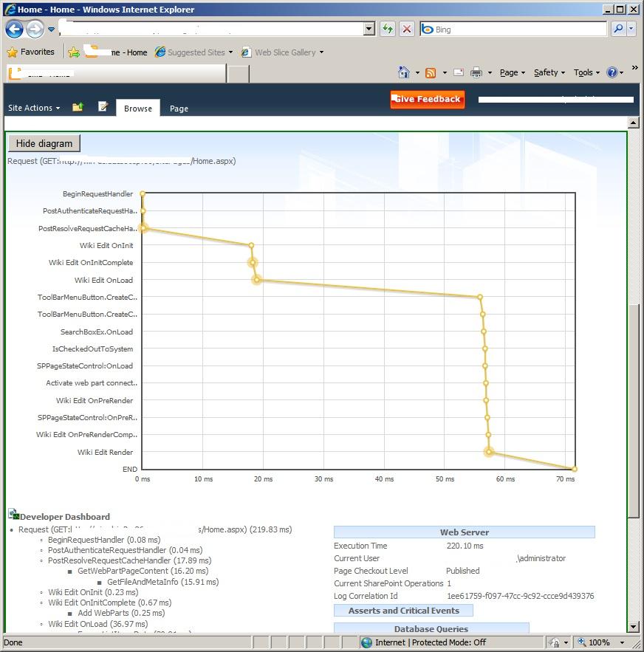This screenshot has width=644, height=652.
Task: Click the new tab button
Action: pyautogui.click(x=239, y=74)
